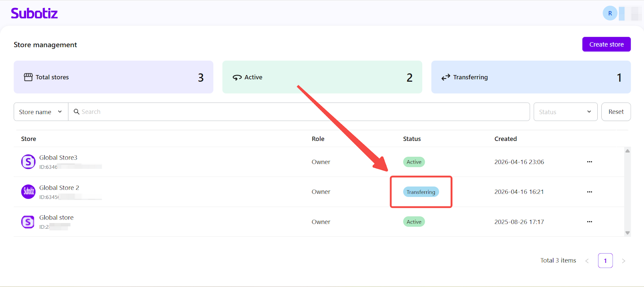644x287 pixels.
Task: Select the Active stores card
Action: [322, 77]
